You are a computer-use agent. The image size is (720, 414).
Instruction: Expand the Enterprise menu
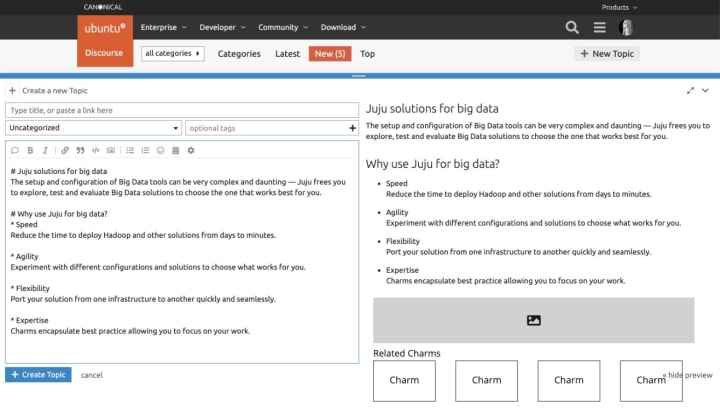pyautogui.click(x=163, y=28)
